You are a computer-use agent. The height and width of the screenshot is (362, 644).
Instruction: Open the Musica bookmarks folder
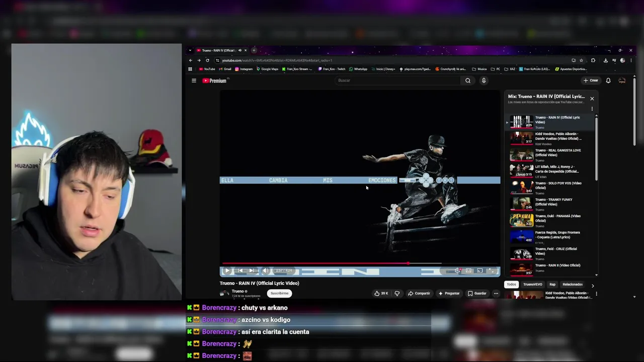[479, 69]
